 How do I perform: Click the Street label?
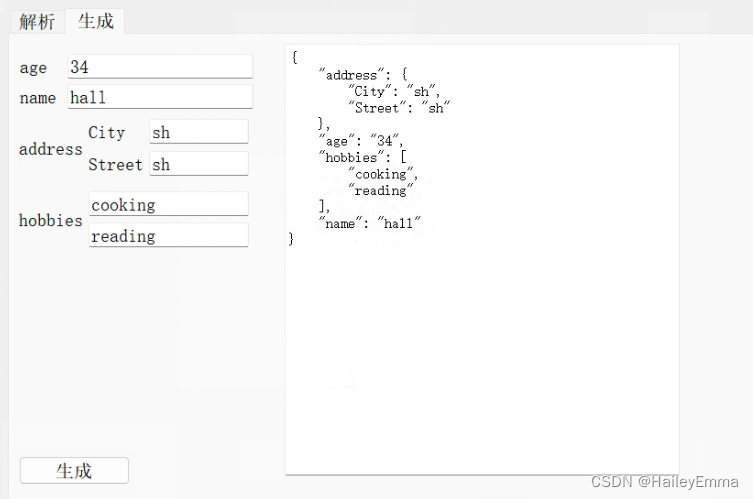(115, 164)
